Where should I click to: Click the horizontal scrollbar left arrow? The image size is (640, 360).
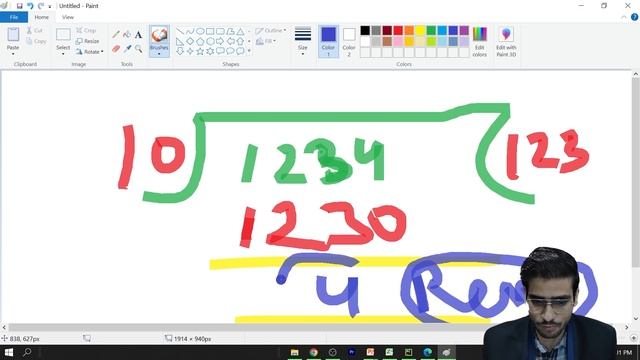(x=4, y=327)
